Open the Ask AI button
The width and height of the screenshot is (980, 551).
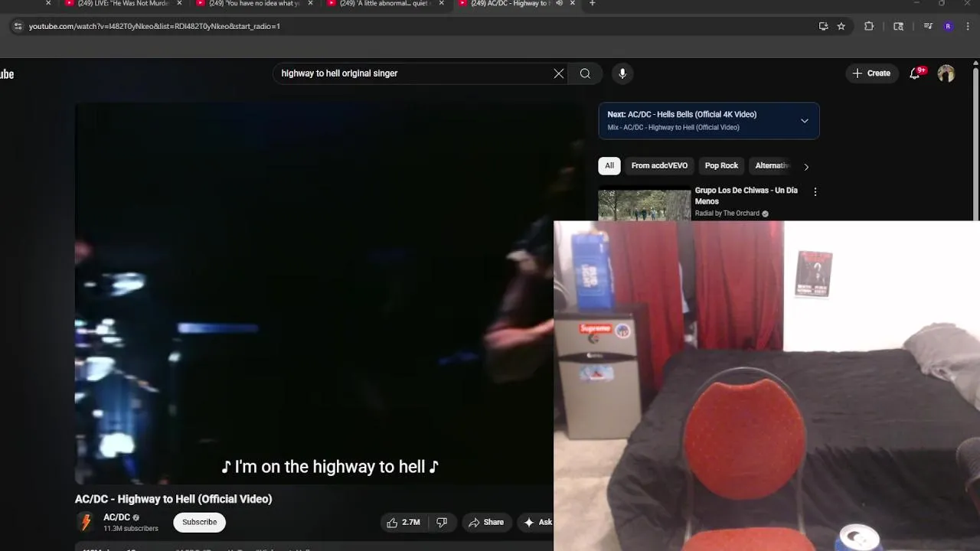[x=537, y=523]
